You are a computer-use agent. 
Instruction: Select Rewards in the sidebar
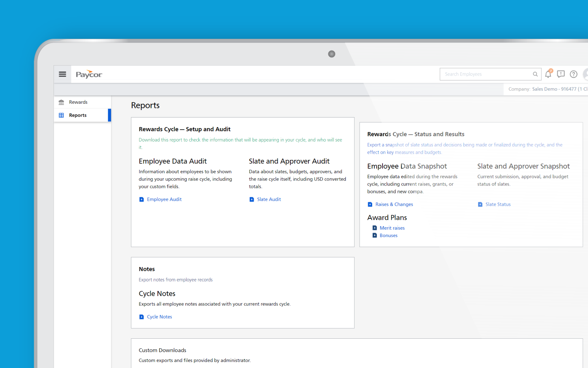(x=78, y=102)
